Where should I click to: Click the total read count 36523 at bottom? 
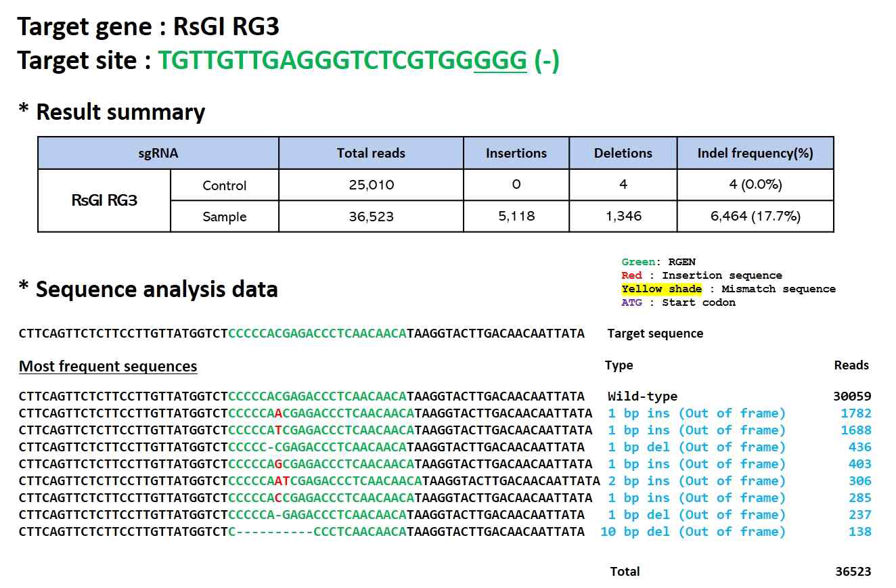[853, 572]
